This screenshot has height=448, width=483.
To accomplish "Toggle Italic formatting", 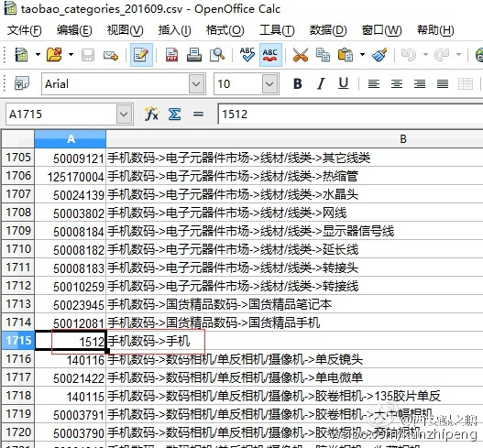I will pos(321,83).
